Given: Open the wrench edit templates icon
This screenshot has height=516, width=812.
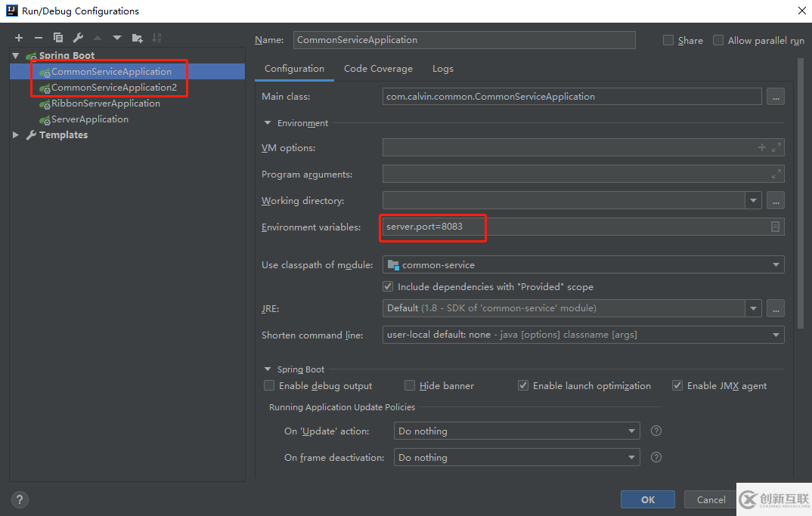Looking at the screenshot, I should pos(78,38).
